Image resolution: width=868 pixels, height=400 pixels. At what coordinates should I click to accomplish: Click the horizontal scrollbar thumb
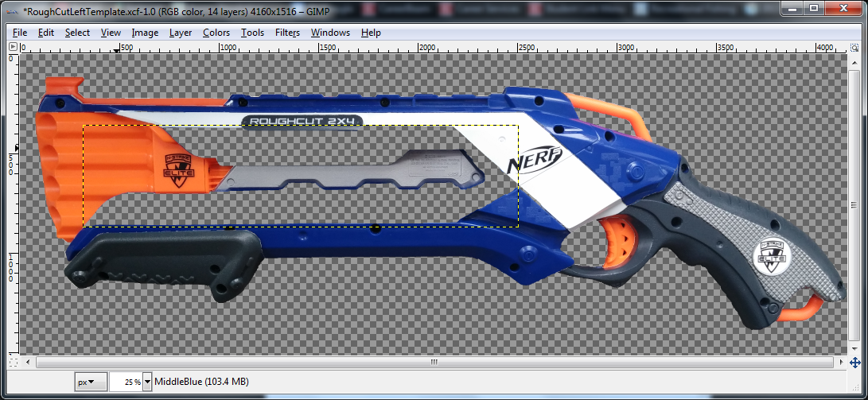[x=434, y=363]
